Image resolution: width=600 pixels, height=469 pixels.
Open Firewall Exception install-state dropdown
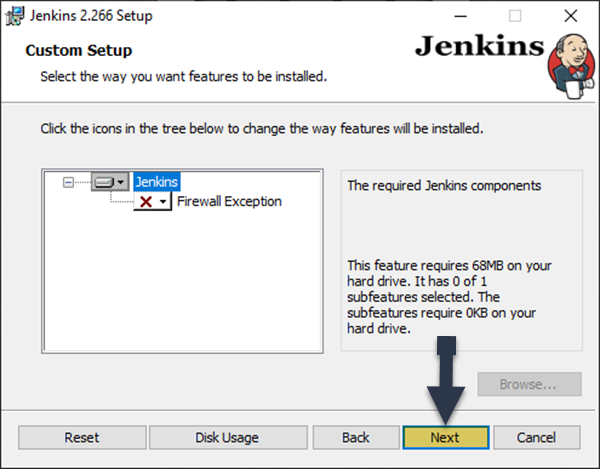152,201
